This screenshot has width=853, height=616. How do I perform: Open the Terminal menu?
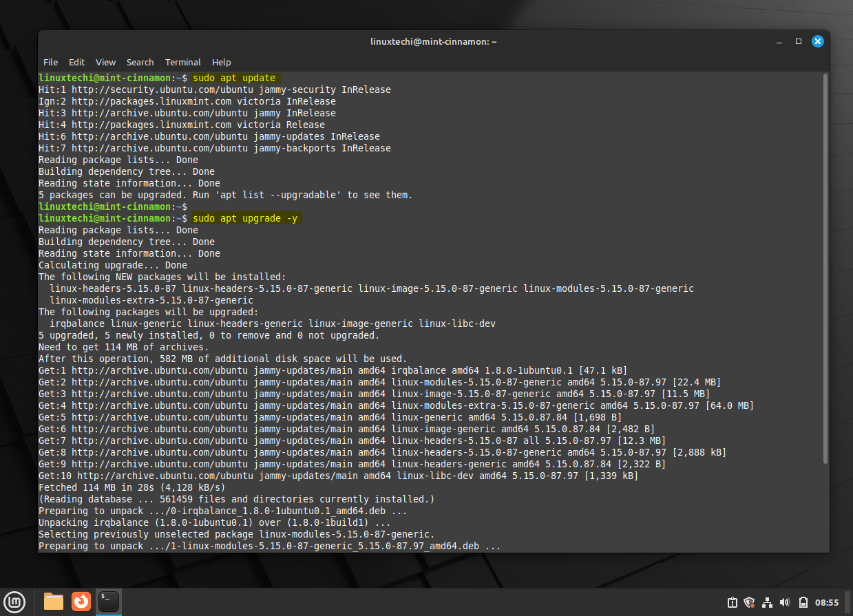[x=183, y=62]
